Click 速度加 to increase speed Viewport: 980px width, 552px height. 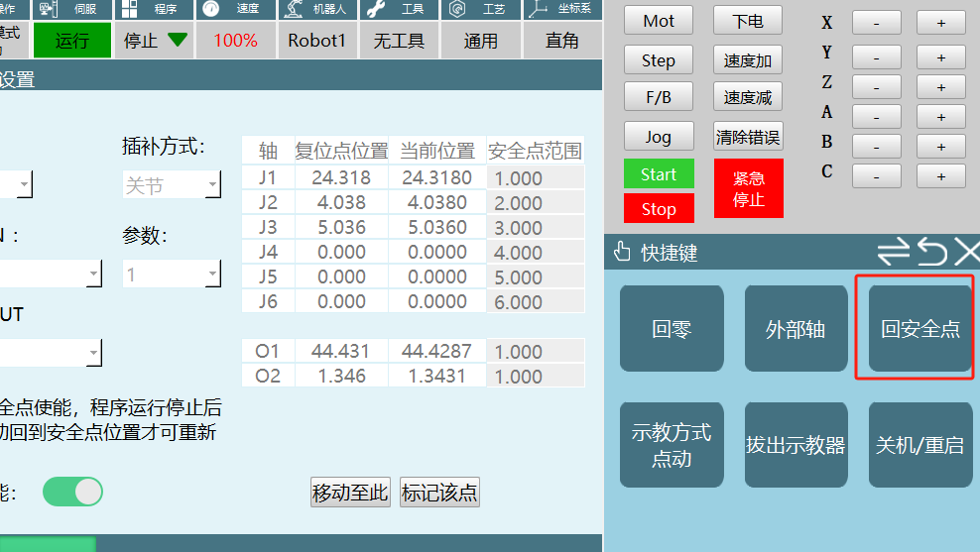tap(748, 59)
